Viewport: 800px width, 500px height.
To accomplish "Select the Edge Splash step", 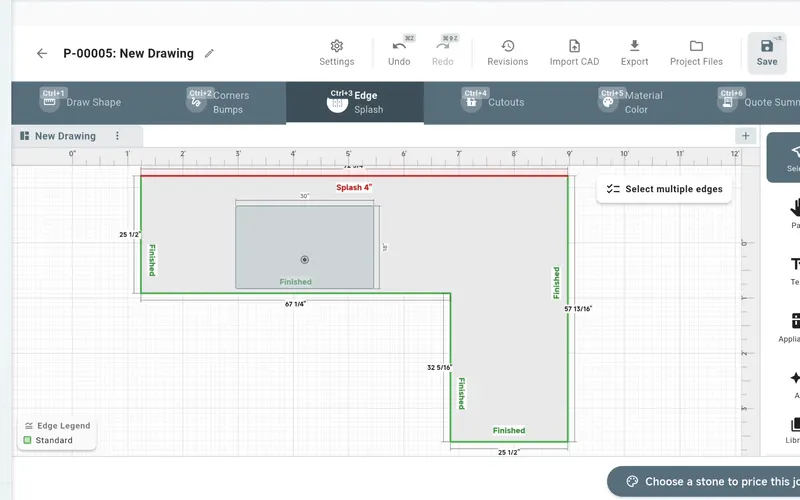I will click(x=355, y=102).
